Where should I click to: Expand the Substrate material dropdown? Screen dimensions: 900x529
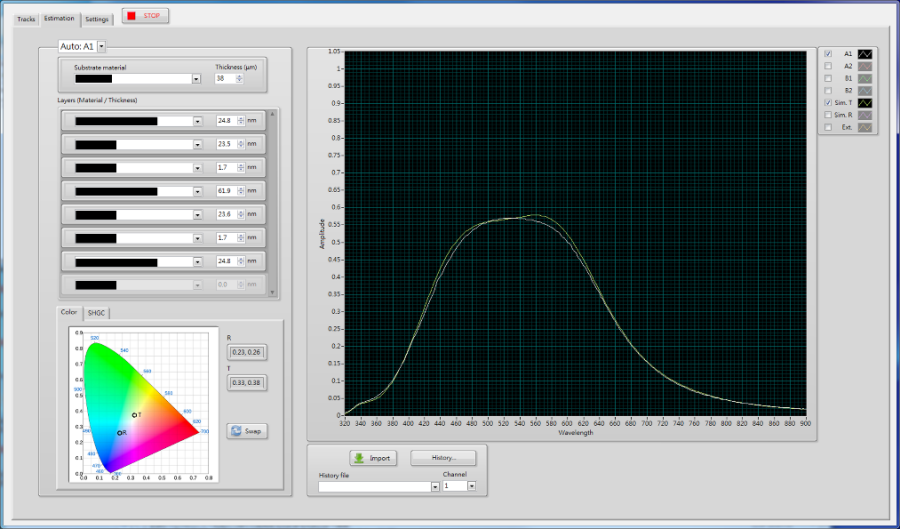[x=196, y=79]
